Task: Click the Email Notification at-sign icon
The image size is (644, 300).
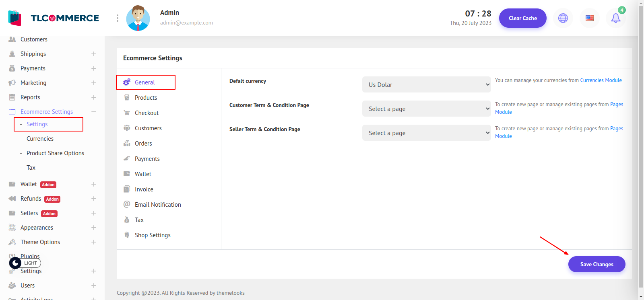Action: pyautogui.click(x=127, y=204)
